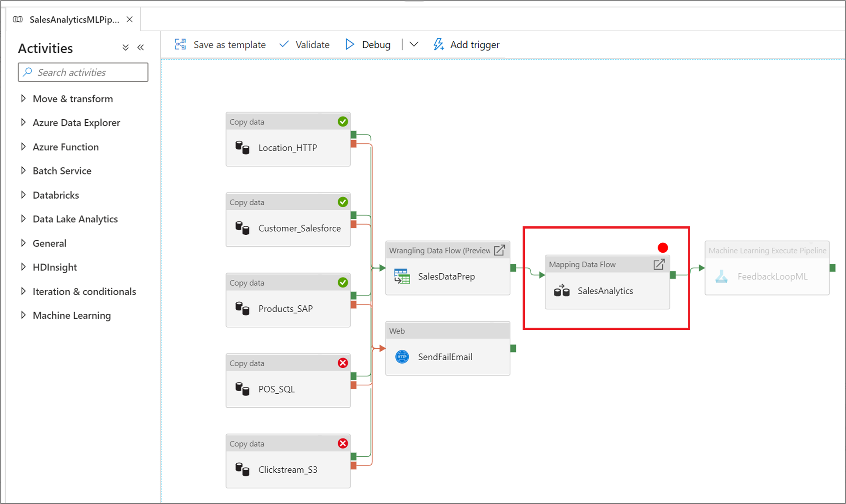
Task: Click the red failure icon on POS_SQL activity
Action: (342, 363)
